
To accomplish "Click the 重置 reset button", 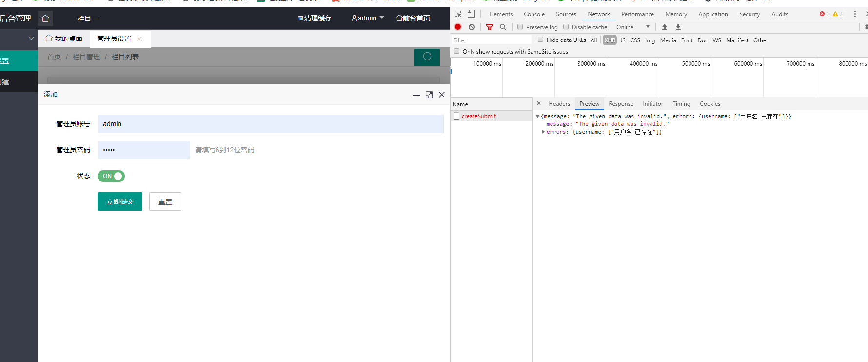I will 165,201.
